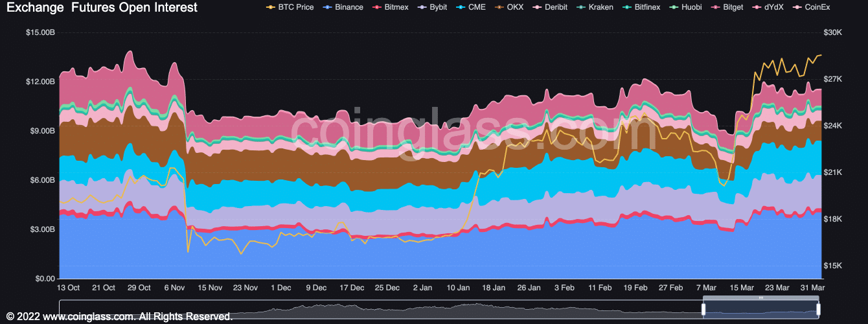Click the 29 Oct date label
868x324 pixels.
139,288
